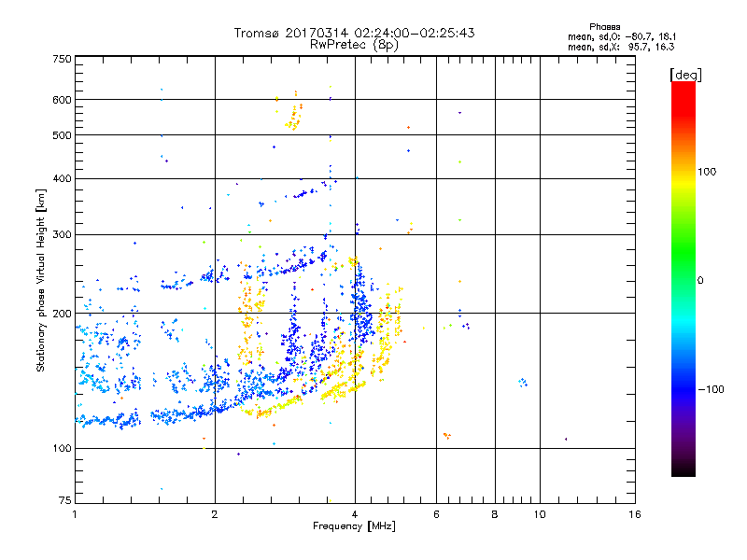The image size is (747, 560).
Task: Click the y-axis tick label '500'
Action: 62,135
